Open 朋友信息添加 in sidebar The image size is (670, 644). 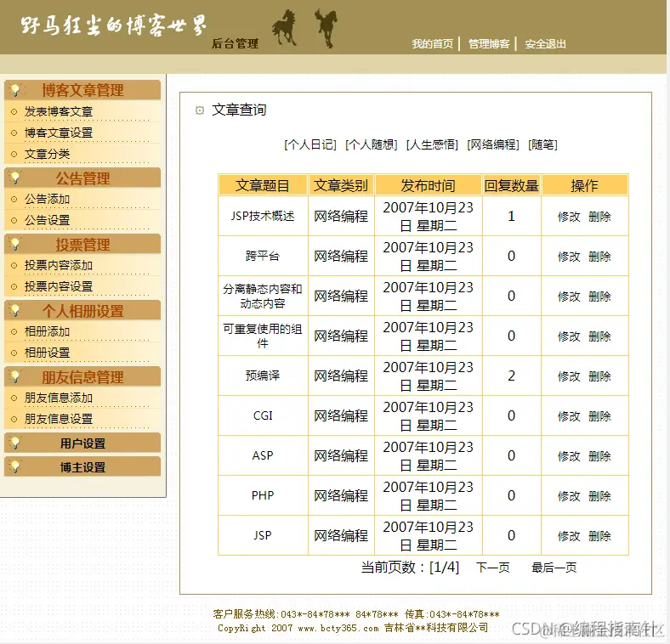59,398
